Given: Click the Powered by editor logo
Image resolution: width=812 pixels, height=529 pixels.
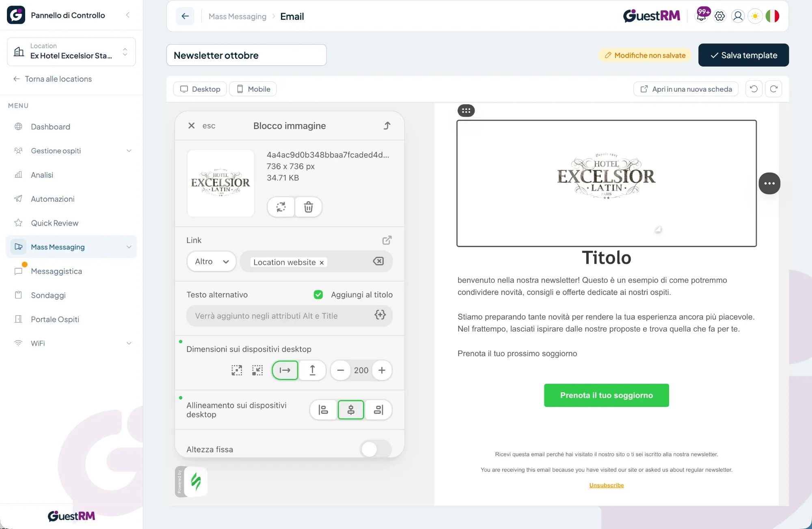Looking at the screenshot, I should pos(191,482).
